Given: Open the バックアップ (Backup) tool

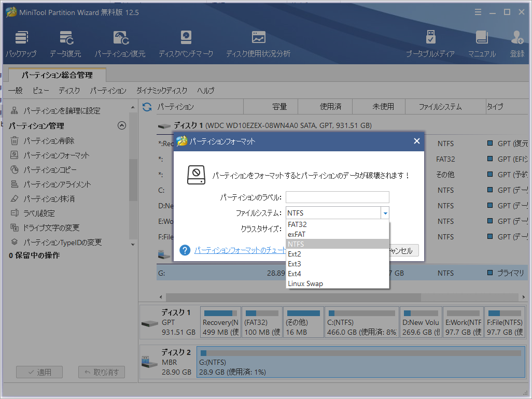Looking at the screenshot, I should click(21, 41).
